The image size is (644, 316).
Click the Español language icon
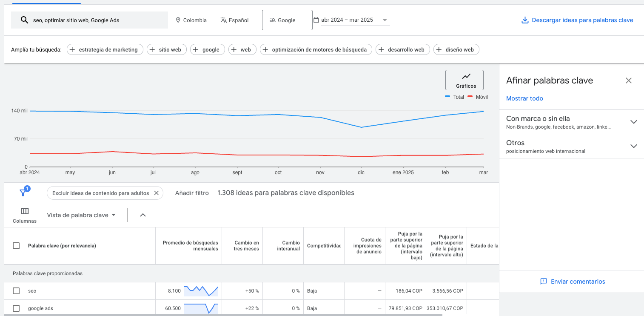coord(224,20)
